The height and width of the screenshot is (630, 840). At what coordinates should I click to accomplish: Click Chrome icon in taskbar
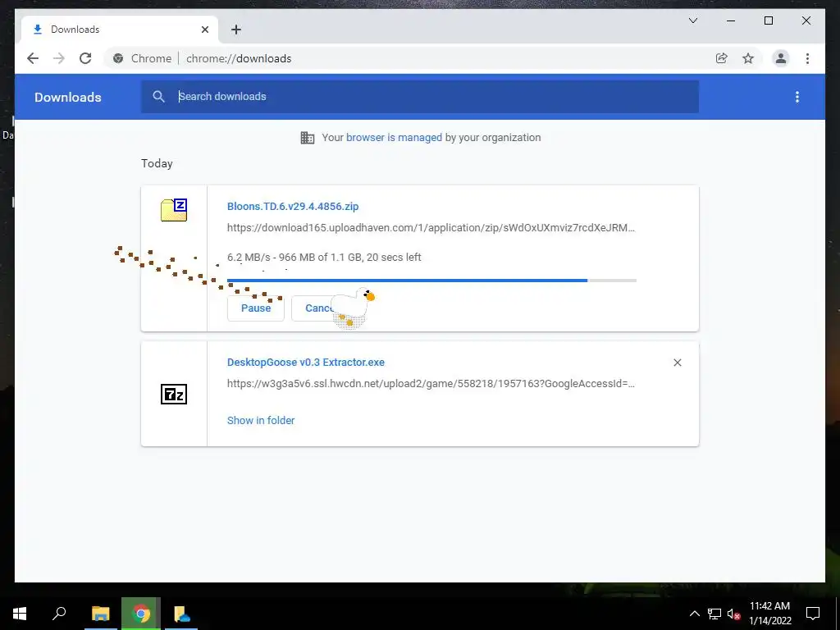pyautogui.click(x=141, y=614)
